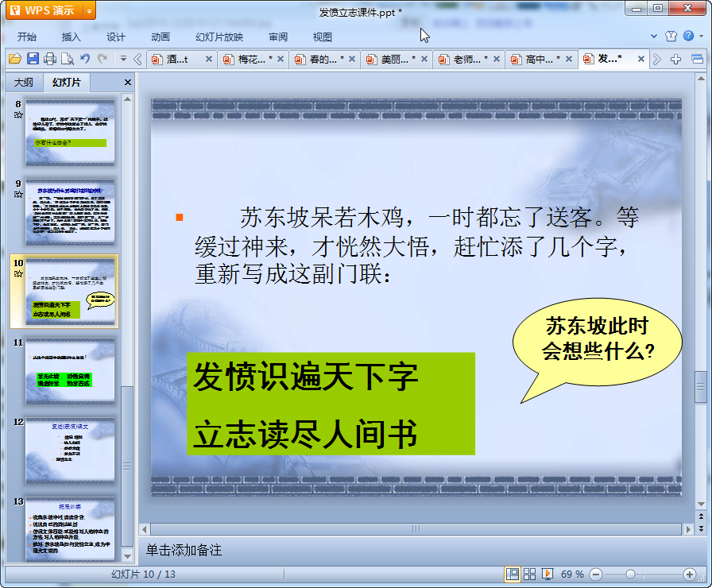712x588 pixels.
Task: Redo the last action
Action: tap(103, 59)
